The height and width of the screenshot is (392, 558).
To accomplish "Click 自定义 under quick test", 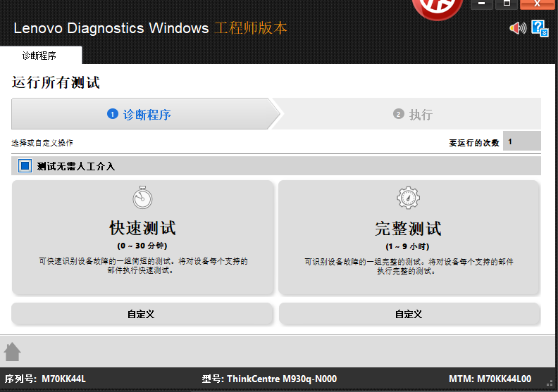I will click(x=142, y=314).
